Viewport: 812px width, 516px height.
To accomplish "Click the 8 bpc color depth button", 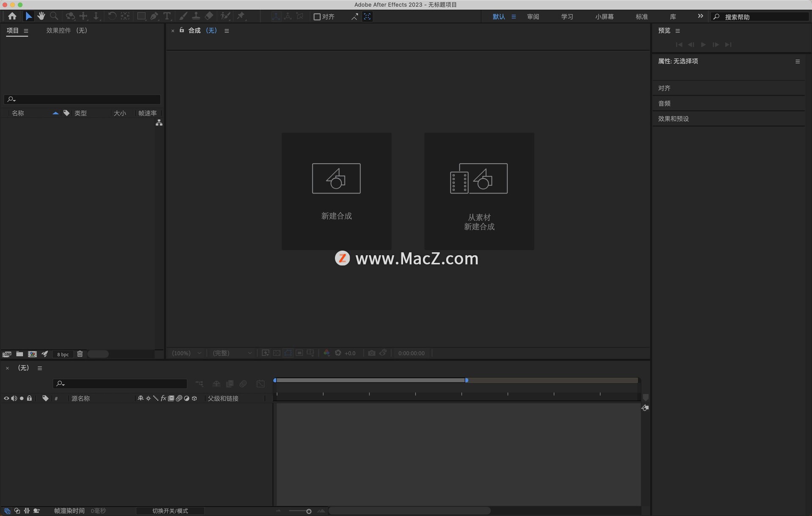I will pos(63,355).
